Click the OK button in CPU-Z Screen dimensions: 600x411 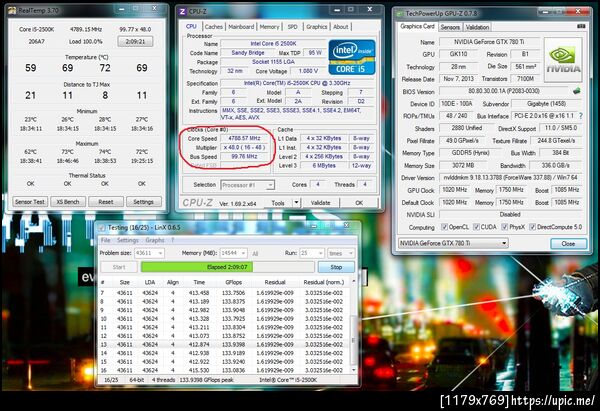click(x=359, y=202)
